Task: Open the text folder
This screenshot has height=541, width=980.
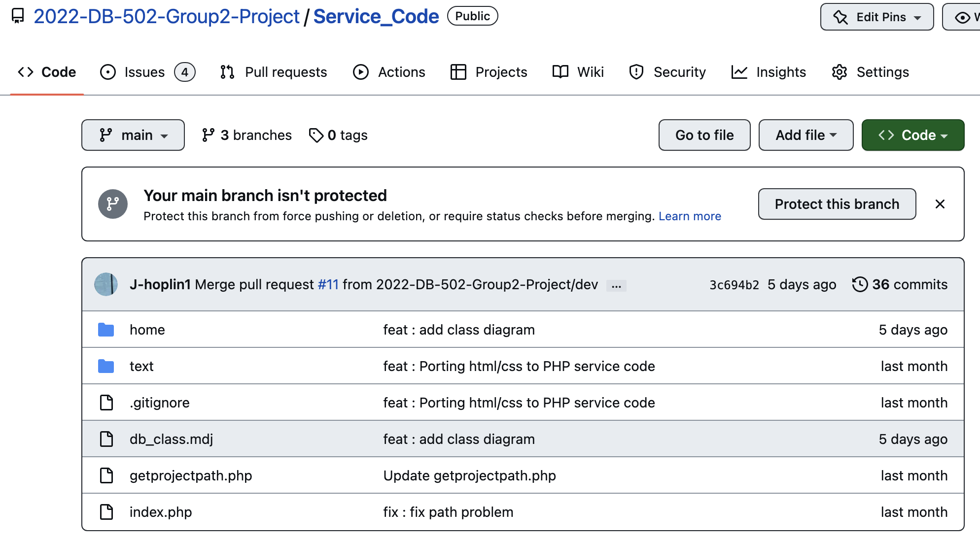Action: coord(141,366)
